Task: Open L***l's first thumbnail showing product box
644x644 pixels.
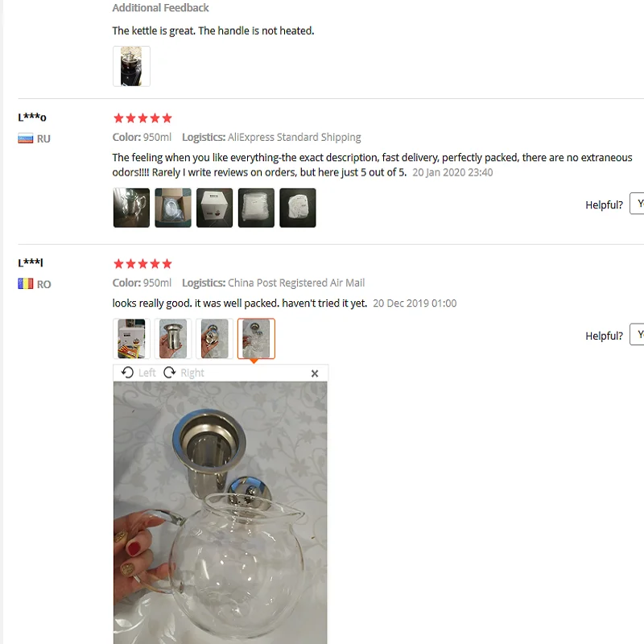Action: click(131, 339)
